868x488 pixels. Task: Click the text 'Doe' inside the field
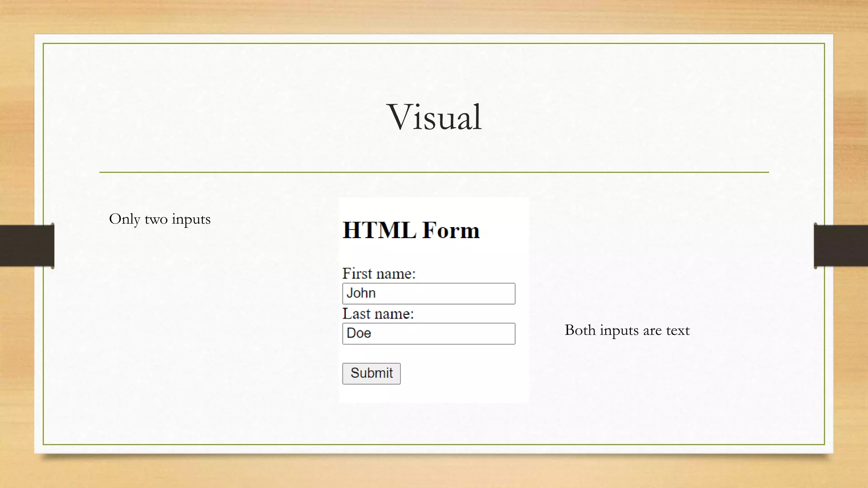(359, 333)
